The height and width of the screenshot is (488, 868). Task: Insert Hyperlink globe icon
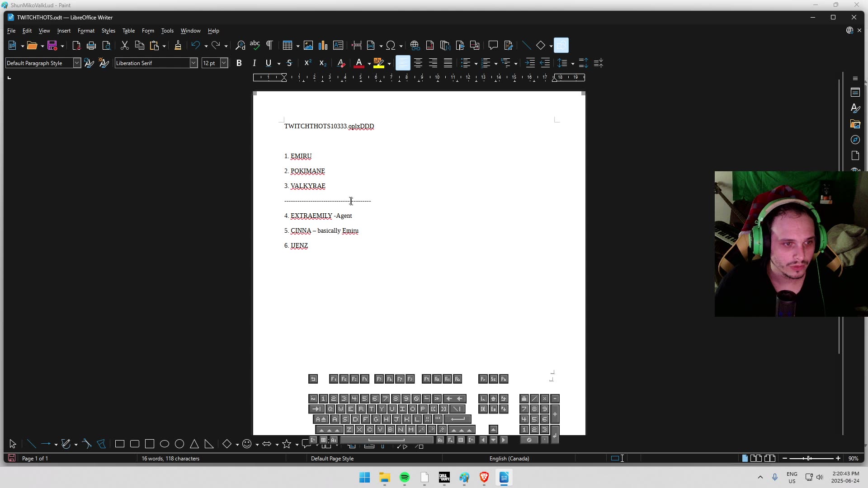[415, 45]
